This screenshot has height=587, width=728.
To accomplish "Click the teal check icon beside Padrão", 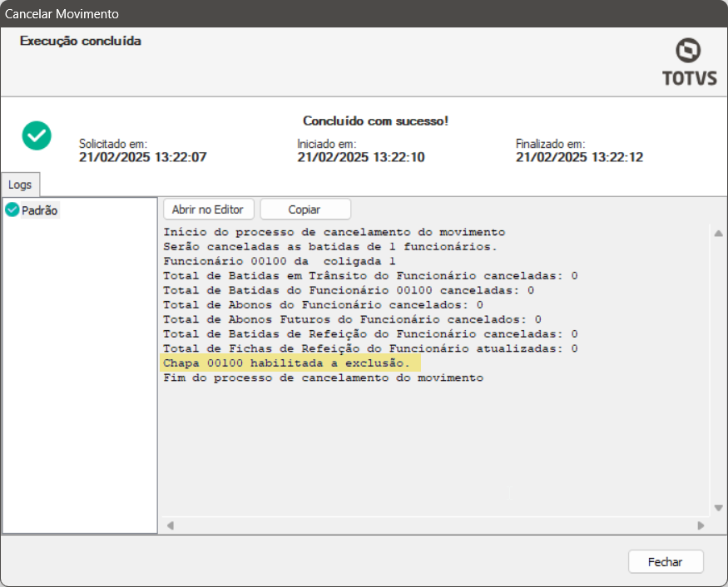I will [12, 210].
